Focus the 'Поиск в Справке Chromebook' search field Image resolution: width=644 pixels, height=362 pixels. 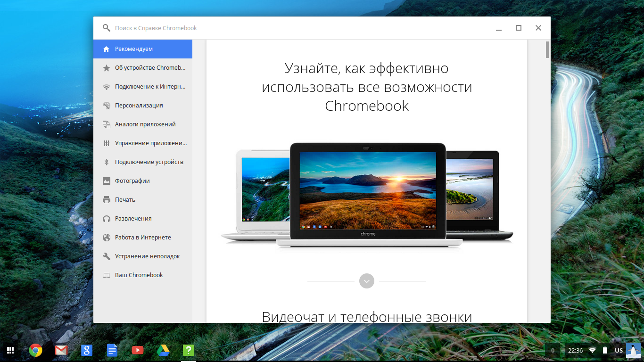[297, 28]
